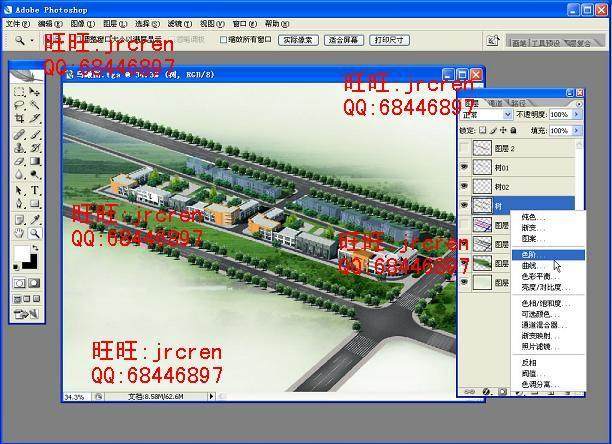Switch to Quick Mask mode

pos(34,283)
